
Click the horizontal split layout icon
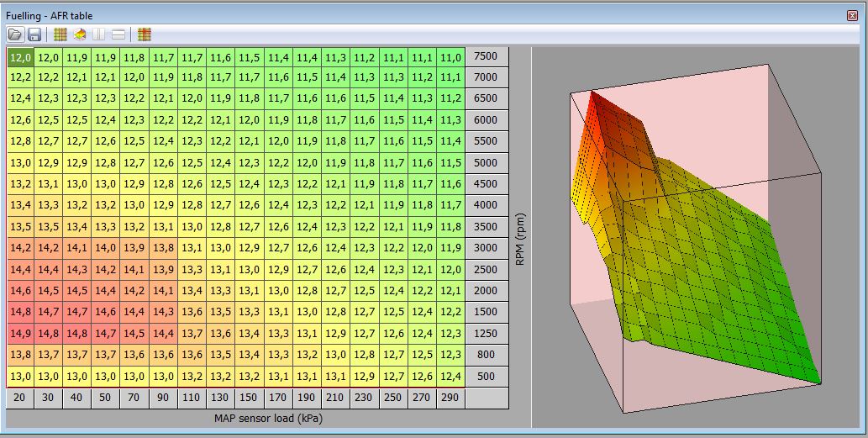(118, 34)
